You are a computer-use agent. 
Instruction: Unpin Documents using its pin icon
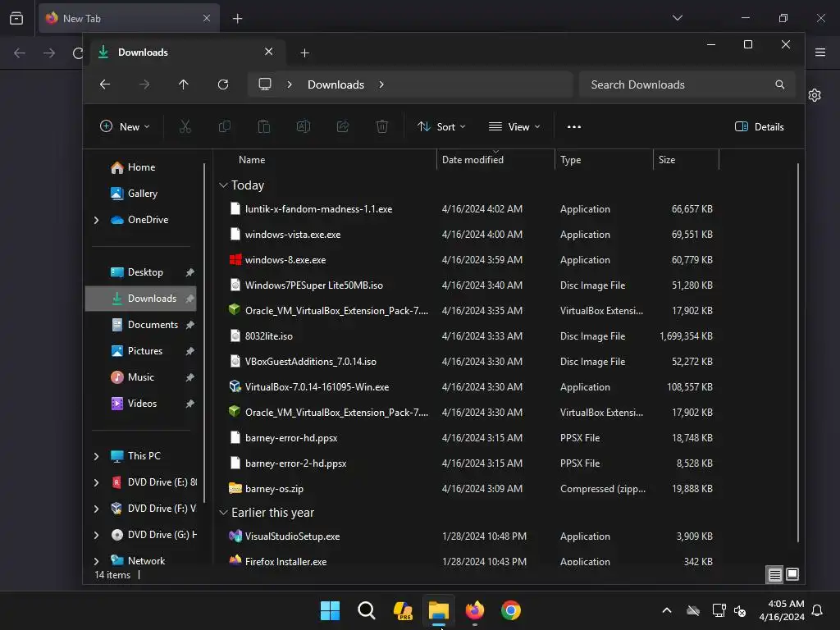coord(189,325)
